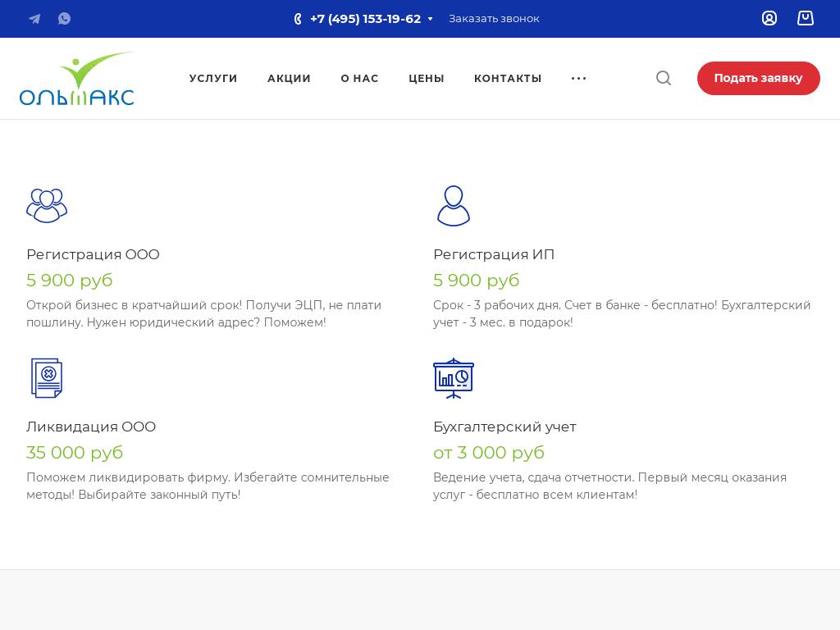Open the WhatsApp chat icon
The width and height of the screenshot is (840, 630).
click(64, 19)
